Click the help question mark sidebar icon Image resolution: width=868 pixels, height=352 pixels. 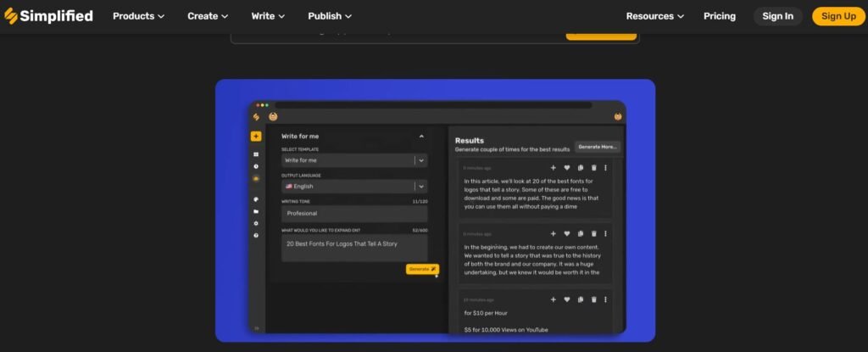tap(256, 236)
